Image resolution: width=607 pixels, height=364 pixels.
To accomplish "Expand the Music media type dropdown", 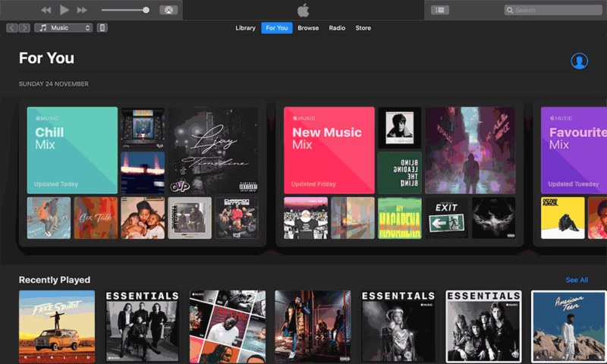I will pos(64,28).
